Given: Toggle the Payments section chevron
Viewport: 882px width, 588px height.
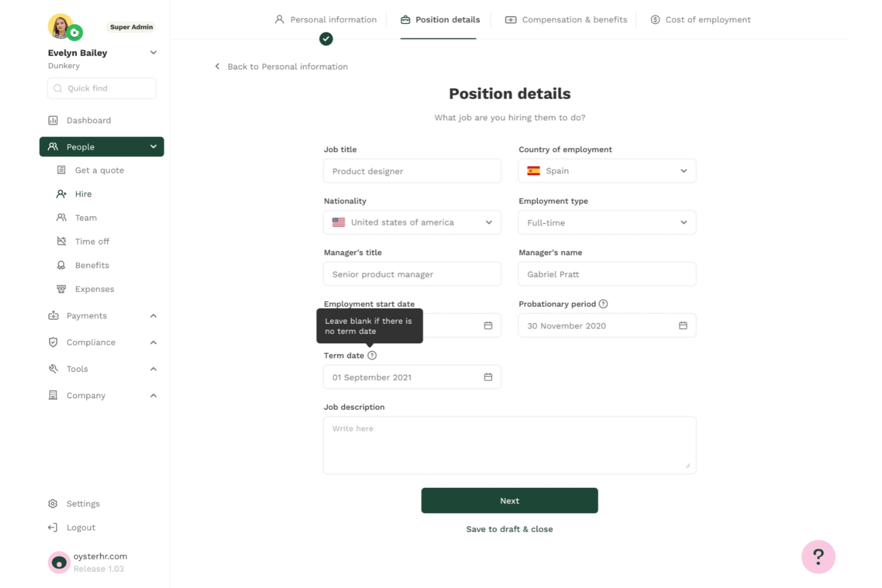Looking at the screenshot, I should pyautogui.click(x=153, y=316).
